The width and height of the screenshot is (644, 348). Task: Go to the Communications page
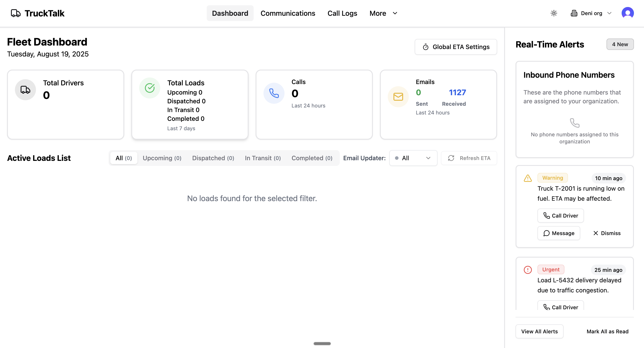coord(288,13)
